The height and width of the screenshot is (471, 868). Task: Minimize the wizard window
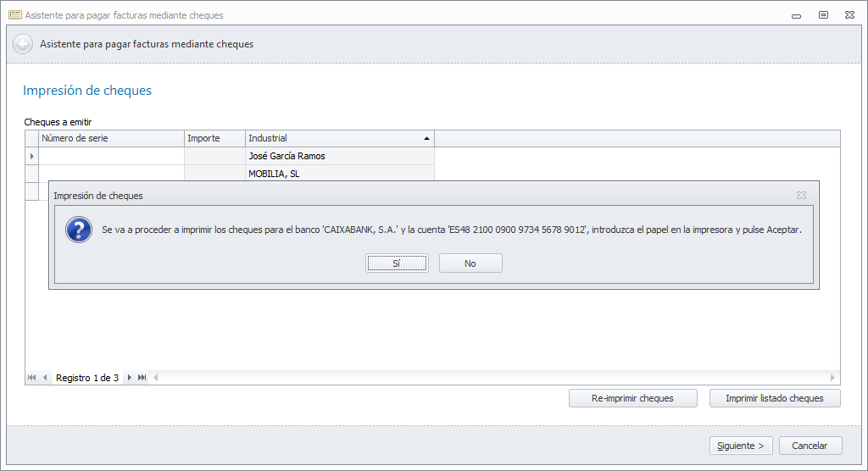[797, 15]
